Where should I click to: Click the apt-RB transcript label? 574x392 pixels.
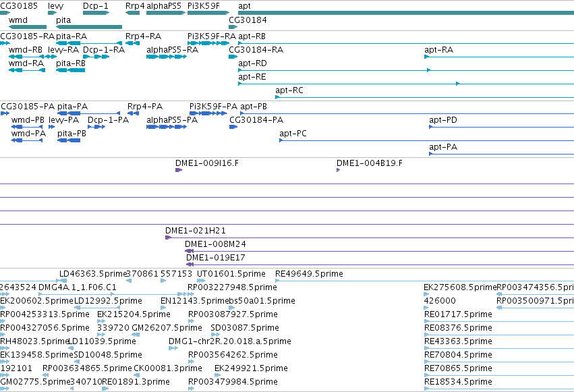252,36
